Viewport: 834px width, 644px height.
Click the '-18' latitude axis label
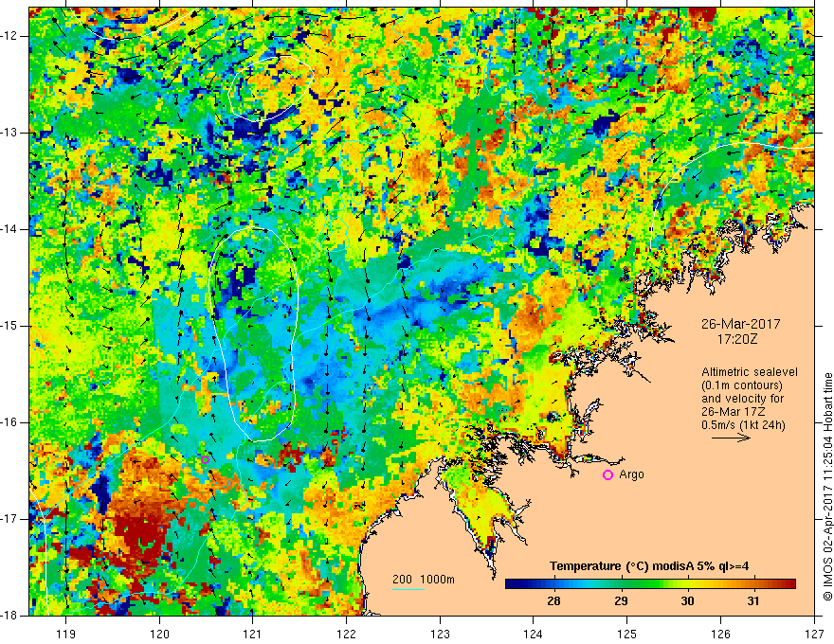[10, 616]
